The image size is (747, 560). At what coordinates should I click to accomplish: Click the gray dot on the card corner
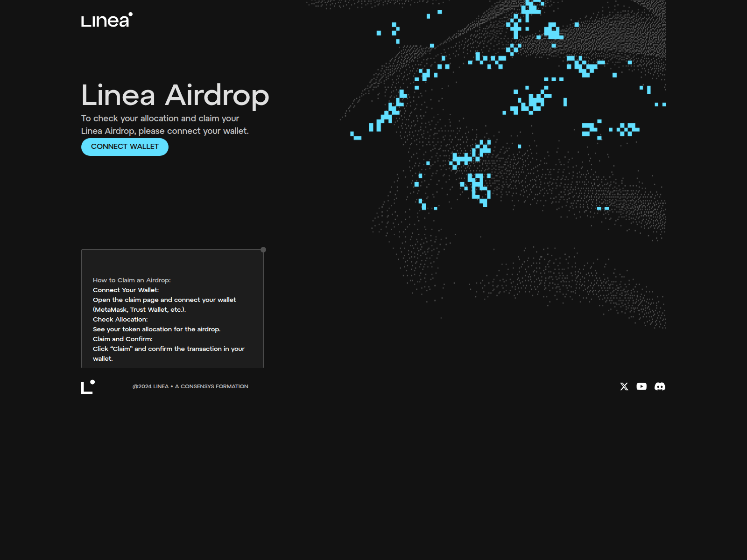pyautogui.click(x=263, y=250)
